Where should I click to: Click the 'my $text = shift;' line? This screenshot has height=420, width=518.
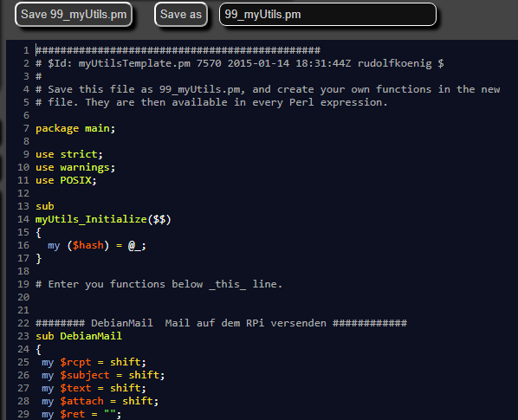(94, 388)
